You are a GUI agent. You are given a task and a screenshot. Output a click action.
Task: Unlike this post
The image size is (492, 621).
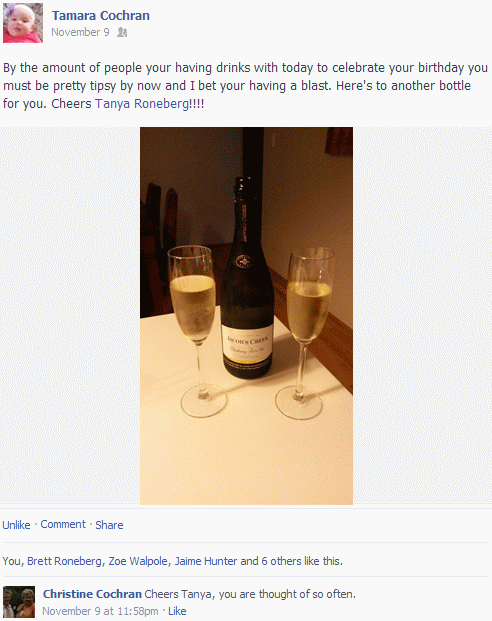point(16,525)
